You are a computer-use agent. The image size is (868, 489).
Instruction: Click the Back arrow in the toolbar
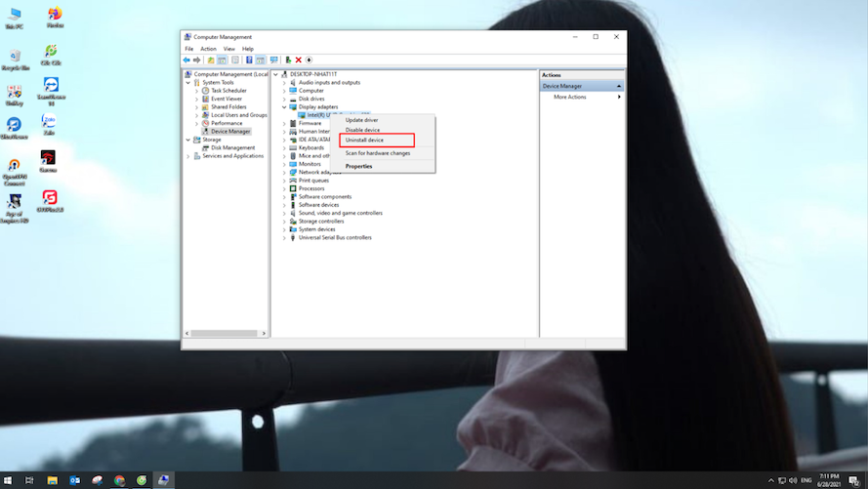click(x=186, y=60)
